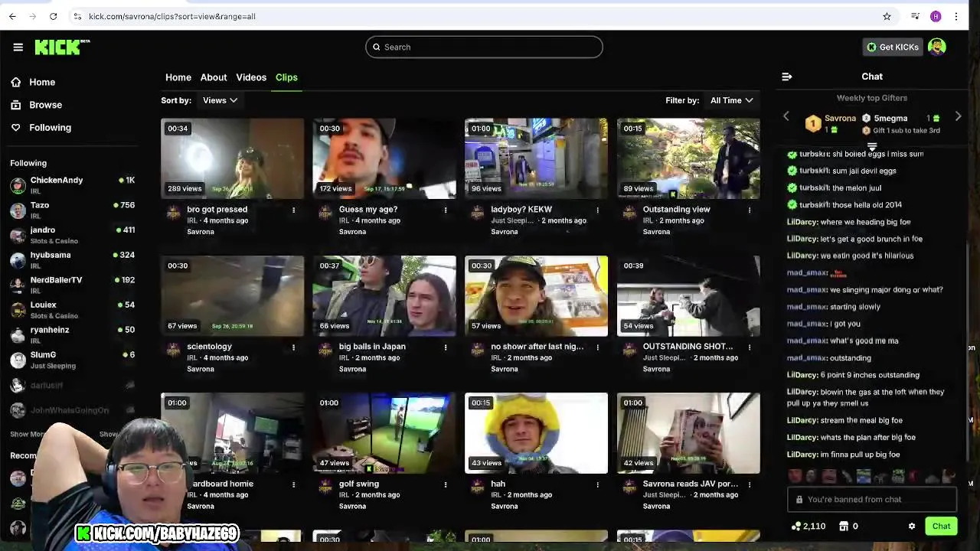Play the 'Guess my age?' clip thumbnail
Screen dimensions: 980x551
[x=384, y=158]
